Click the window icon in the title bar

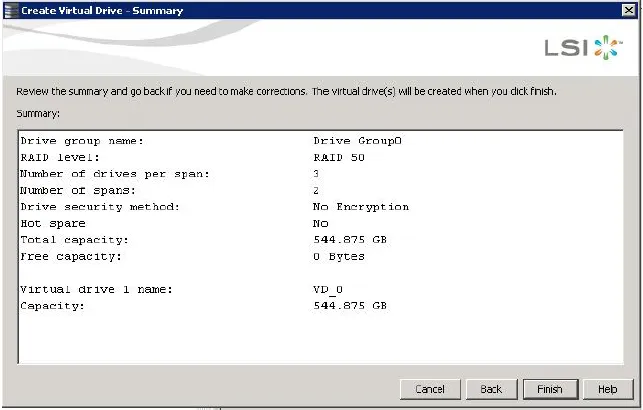(x=10, y=9)
